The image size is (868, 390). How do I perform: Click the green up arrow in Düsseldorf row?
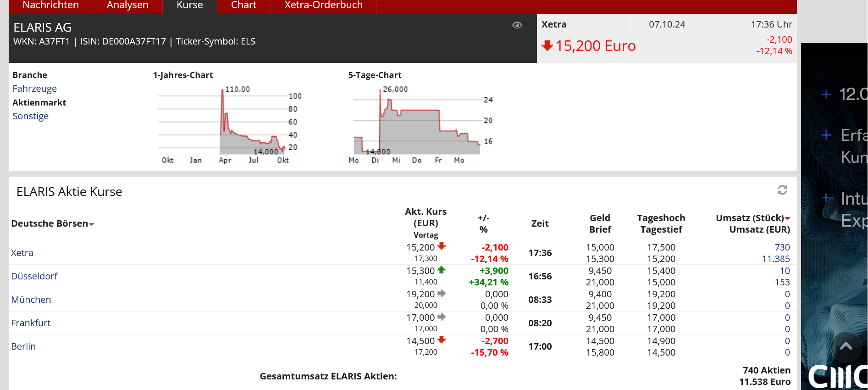[442, 270]
